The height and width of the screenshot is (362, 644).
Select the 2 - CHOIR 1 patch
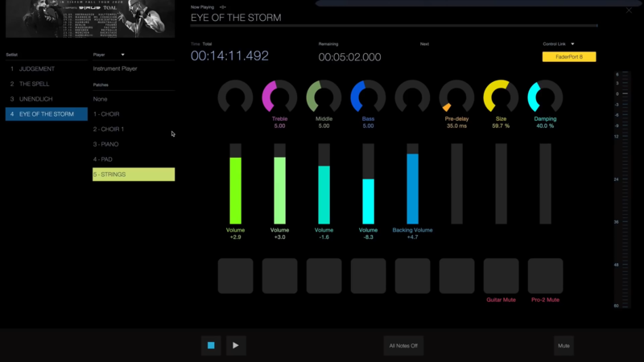(x=134, y=129)
